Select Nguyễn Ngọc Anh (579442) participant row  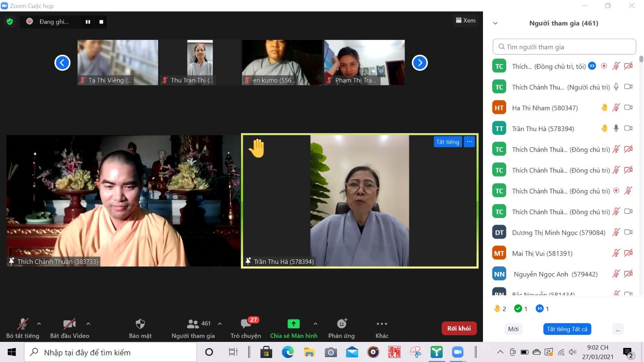click(x=563, y=274)
